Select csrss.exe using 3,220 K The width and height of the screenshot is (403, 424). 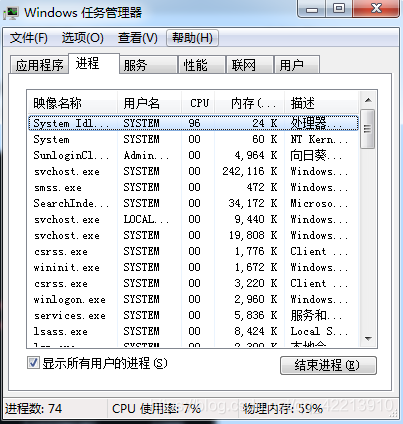point(193,283)
